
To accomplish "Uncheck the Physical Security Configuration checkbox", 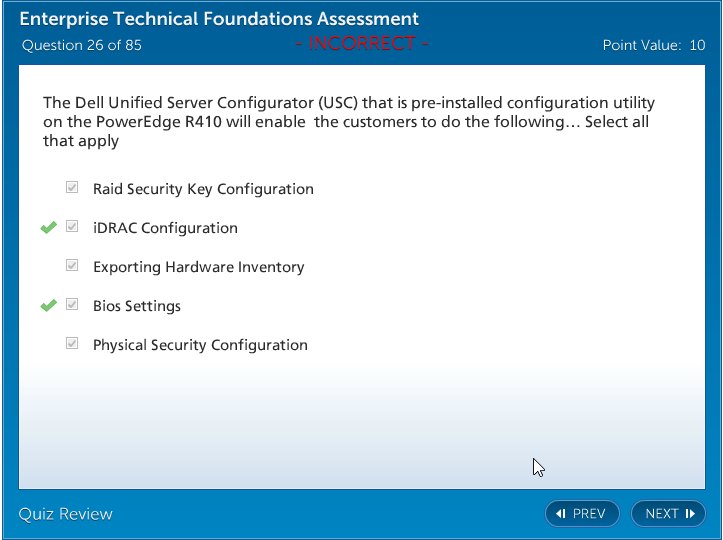I will (72, 344).
